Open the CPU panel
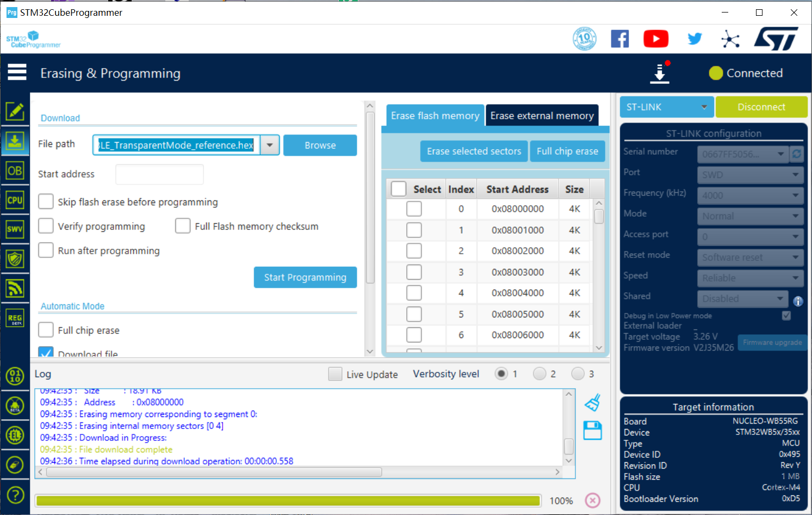 pyautogui.click(x=15, y=200)
